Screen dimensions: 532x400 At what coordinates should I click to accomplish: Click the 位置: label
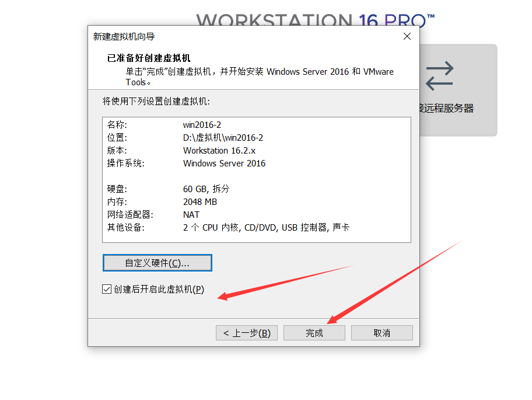point(117,138)
